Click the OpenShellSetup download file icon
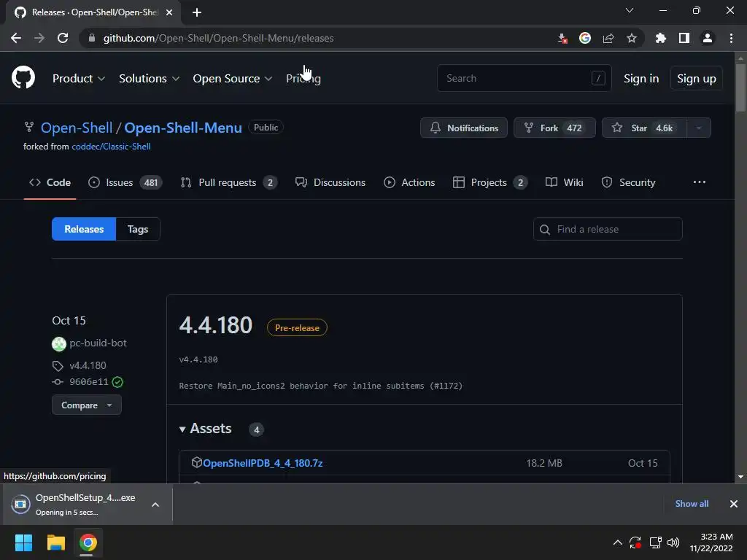Viewport: 747px width, 560px height. pos(20,505)
